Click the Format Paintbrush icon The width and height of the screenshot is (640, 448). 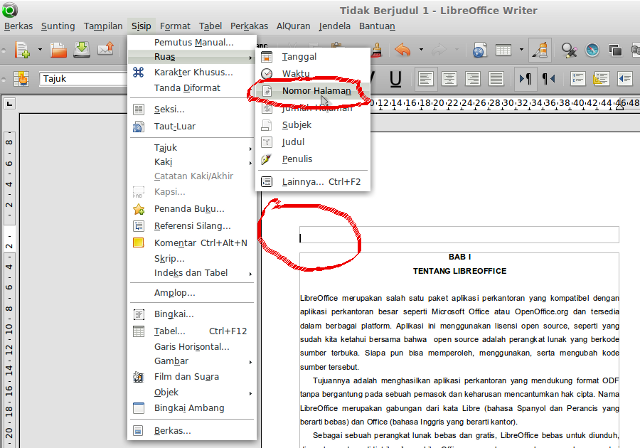(x=376, y=50)
